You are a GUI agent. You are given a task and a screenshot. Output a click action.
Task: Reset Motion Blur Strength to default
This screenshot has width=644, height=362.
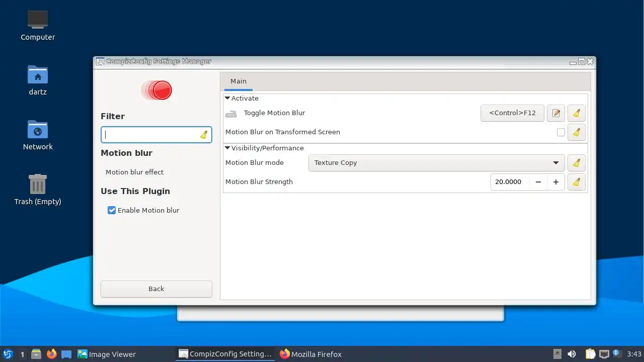click(x=577, y=182)
